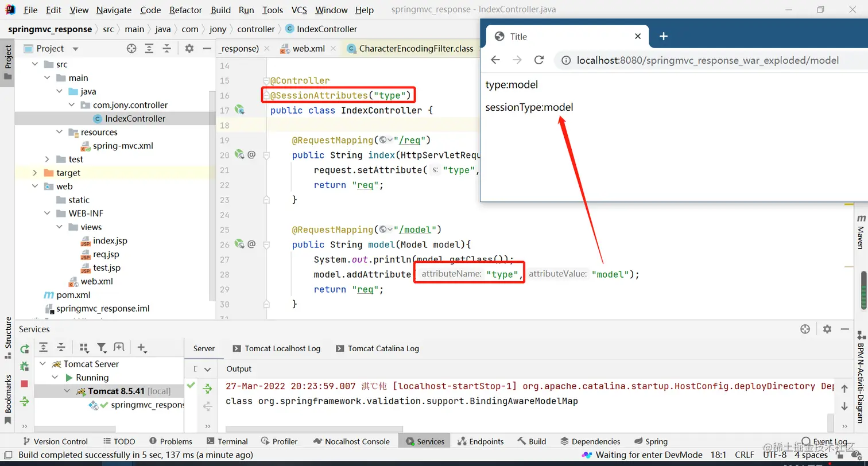Click the Services Open in New Tab icon
The image size is (868, 466).
pos(119,347)
